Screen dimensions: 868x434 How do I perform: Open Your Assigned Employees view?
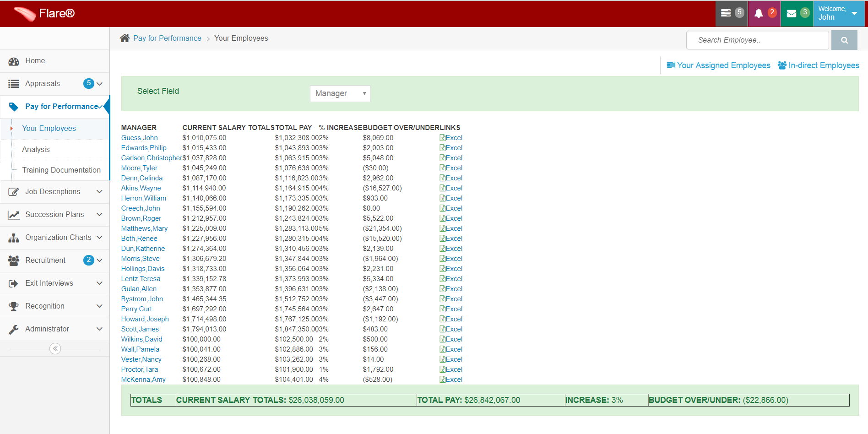tap(718, 65)
